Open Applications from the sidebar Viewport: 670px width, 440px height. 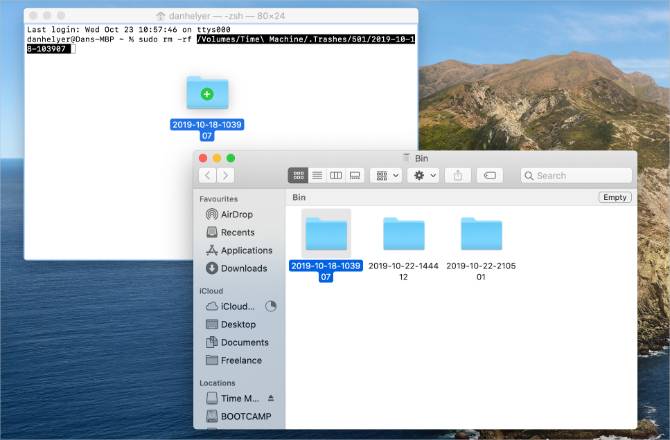point(245,250)
